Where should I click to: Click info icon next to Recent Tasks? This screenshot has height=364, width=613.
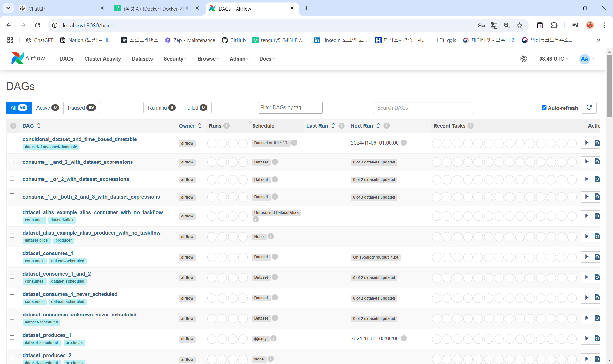(x=471, y=126)
